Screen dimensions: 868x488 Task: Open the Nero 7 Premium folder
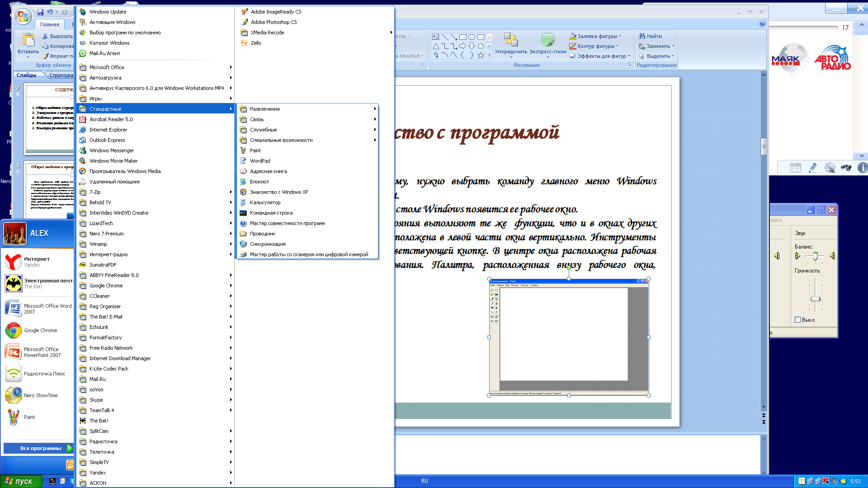click(x=156, y=234)
